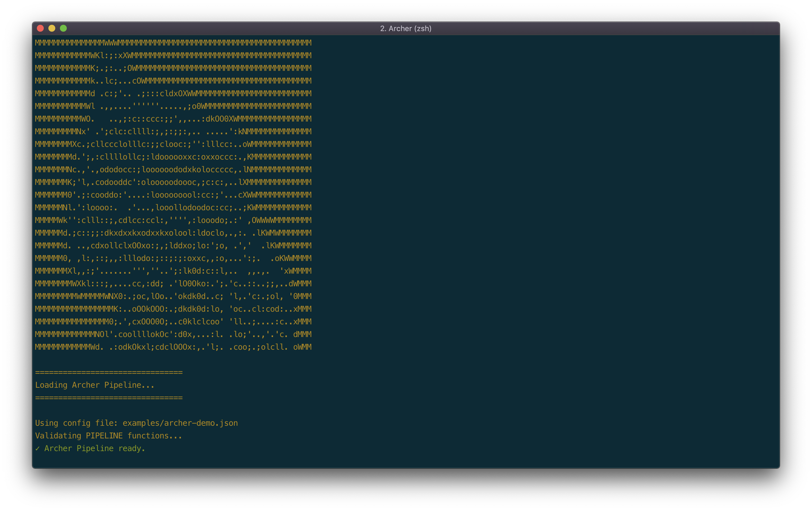The image size is (812, 511).
Task: Click 'Using config file:' label text
Action: 77,423
